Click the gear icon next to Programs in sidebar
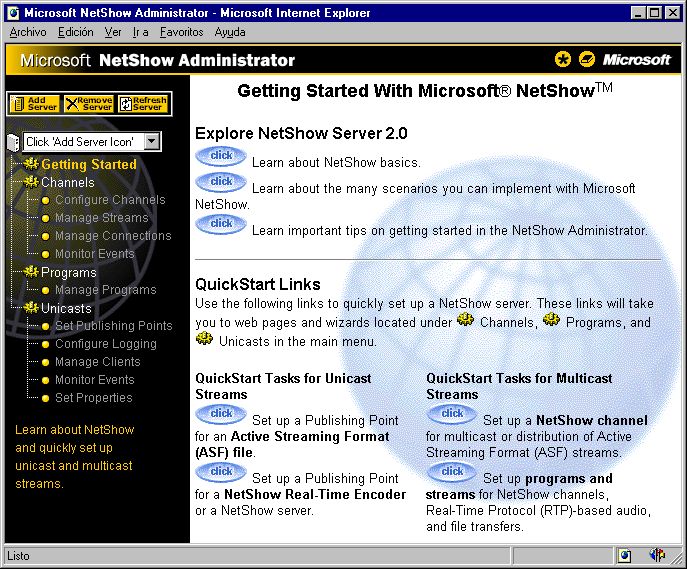 pos(31,272)
